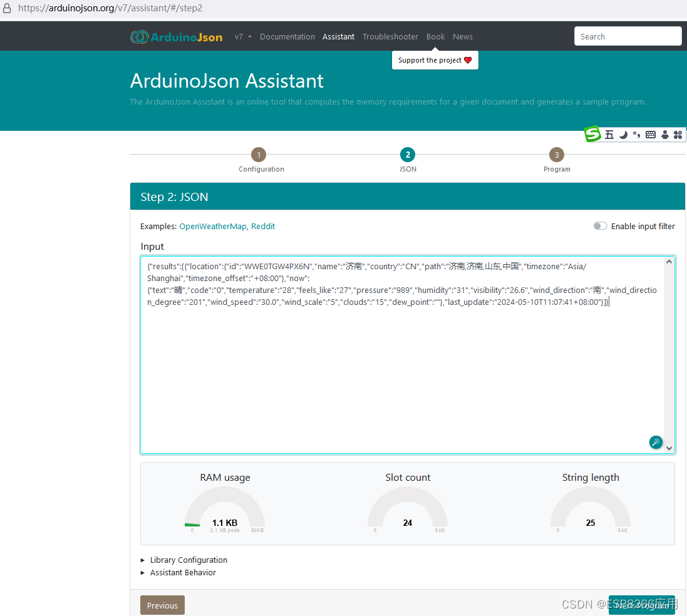Click the 'ArduinoJson Assistant' title

pyautogui.click(x=227, y=81)
